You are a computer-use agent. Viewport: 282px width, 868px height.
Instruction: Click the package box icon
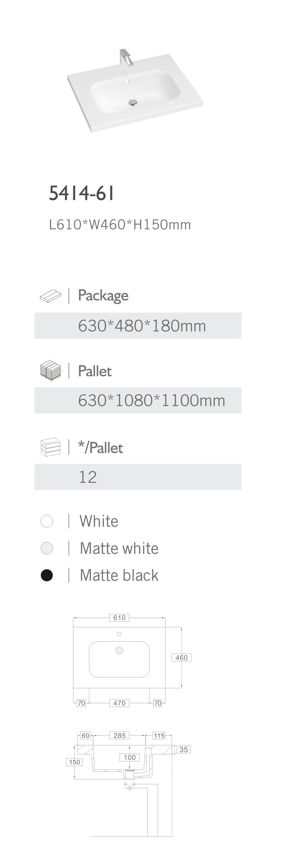click(x=50, y=296)
